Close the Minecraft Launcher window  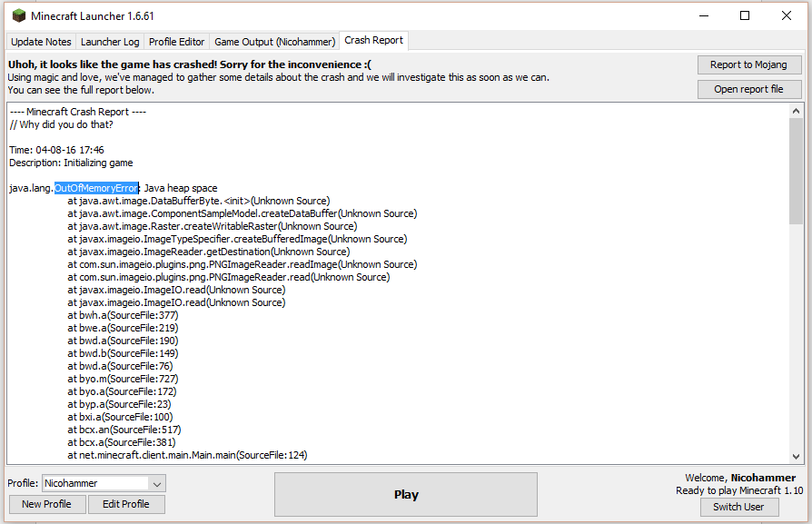(786, 15)
